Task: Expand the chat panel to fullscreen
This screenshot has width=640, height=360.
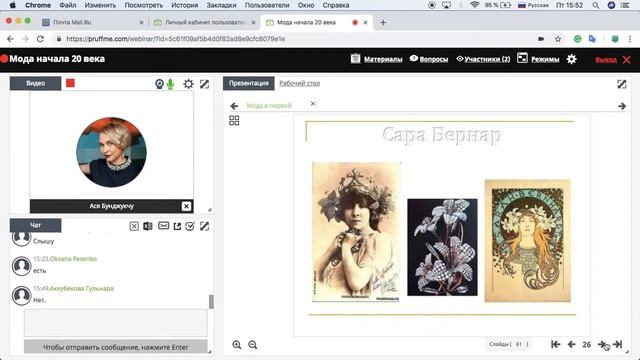Action: coord(204,226)
